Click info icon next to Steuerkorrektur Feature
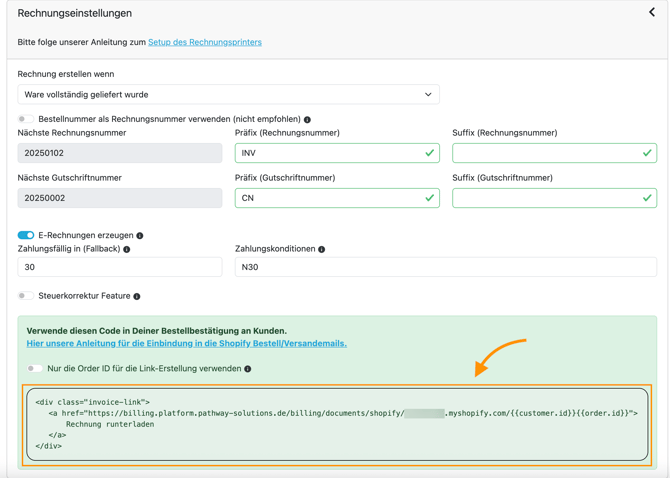 coord(137,297)
